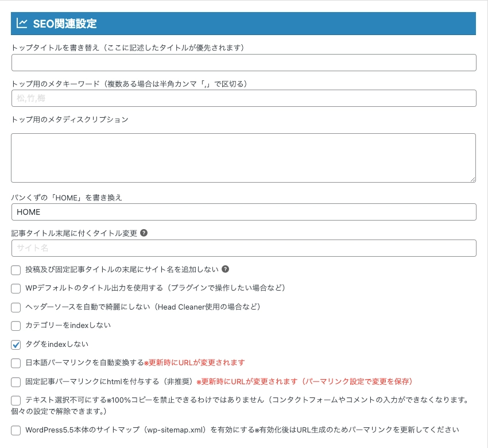488x448 pixels.
Task: Click the トップ用のメタディスクリプション label text
Action: point(69,119)
